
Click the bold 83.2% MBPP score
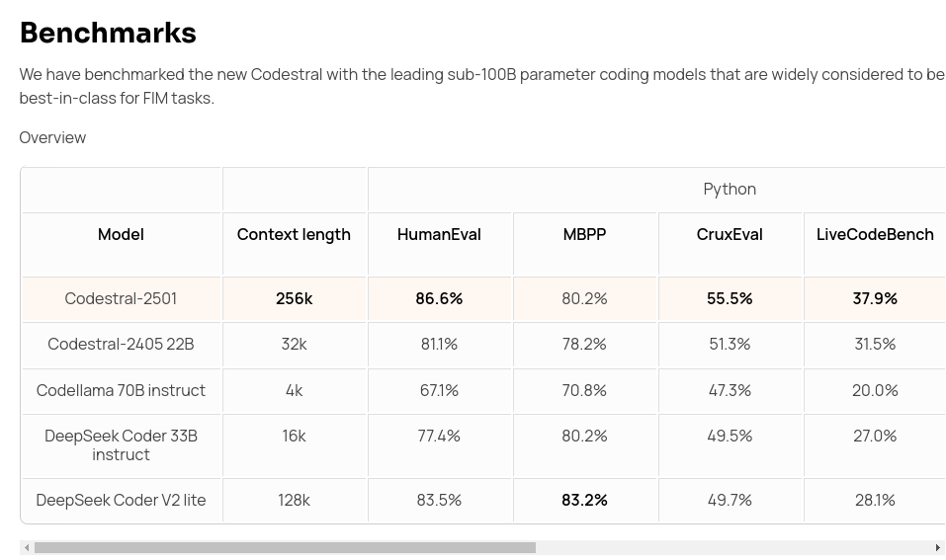click(584, 501)
